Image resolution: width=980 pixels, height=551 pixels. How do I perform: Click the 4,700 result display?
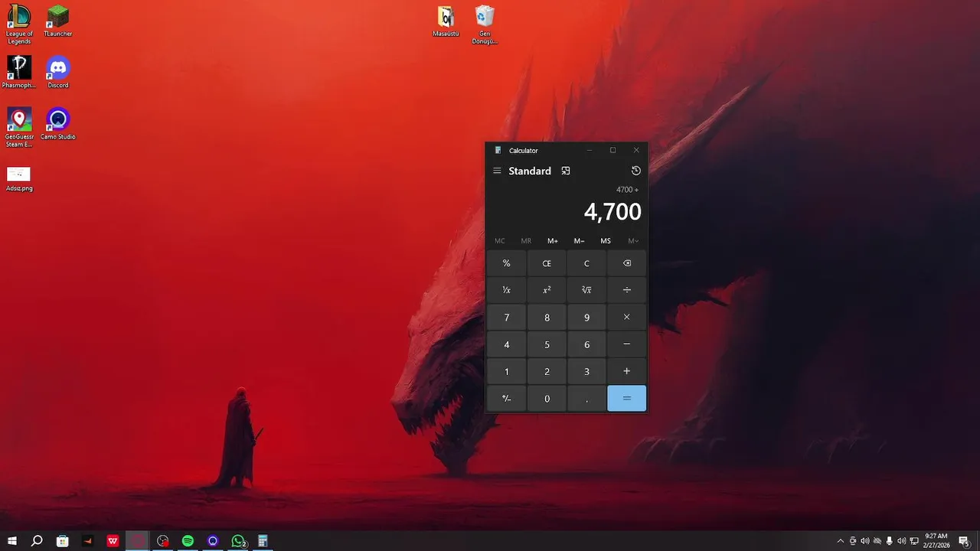[x=612, y=212]
